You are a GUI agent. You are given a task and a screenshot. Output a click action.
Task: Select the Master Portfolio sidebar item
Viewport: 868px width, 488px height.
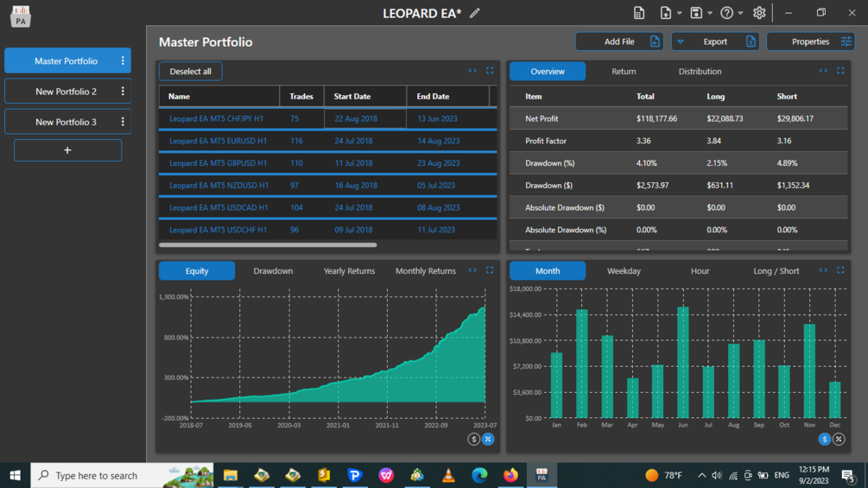(x=67, y=60)
